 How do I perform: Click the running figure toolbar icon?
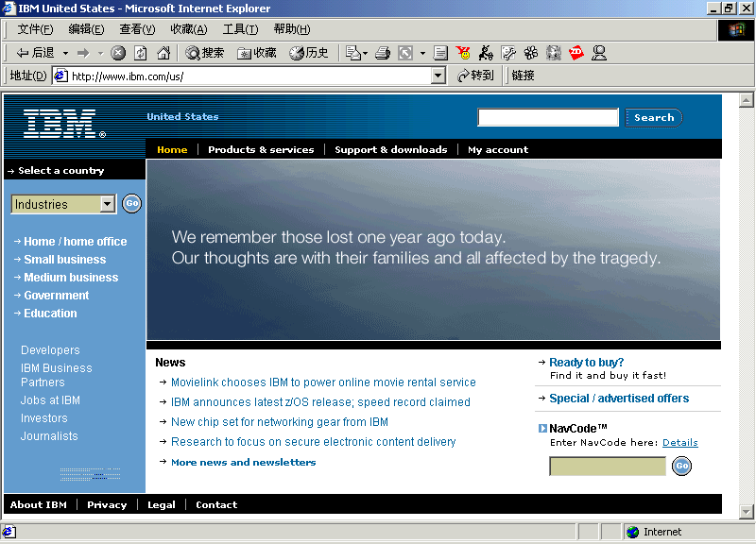point(486,53)
